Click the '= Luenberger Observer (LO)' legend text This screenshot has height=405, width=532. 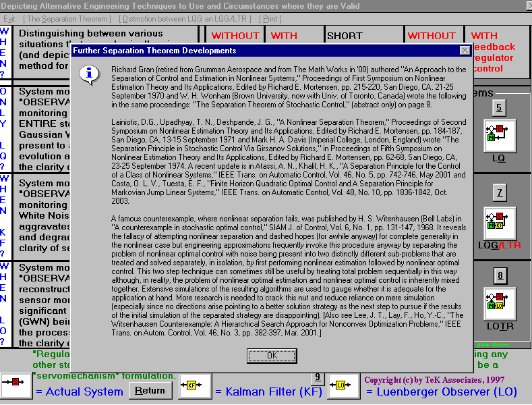442,391
